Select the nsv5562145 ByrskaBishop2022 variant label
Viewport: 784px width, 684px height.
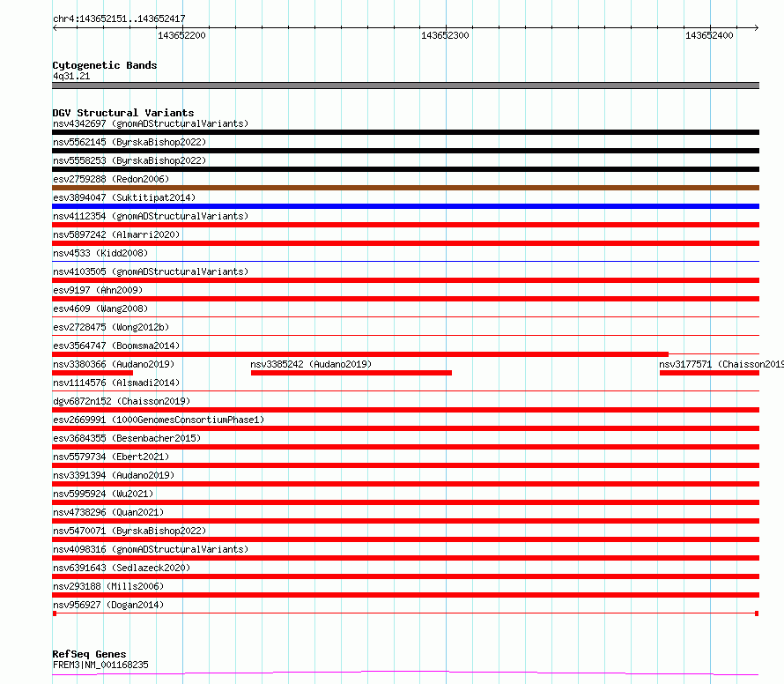[129, 142]
